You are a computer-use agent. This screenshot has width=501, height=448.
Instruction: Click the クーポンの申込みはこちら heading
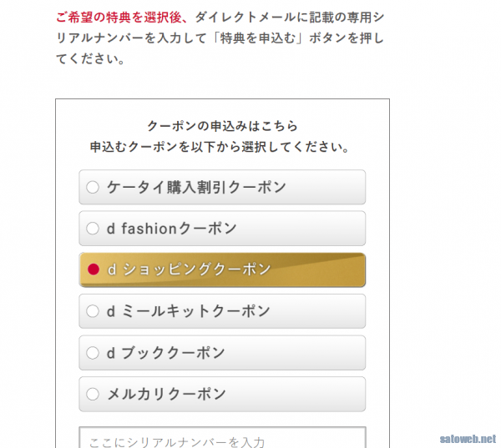[x=222, y=126]
